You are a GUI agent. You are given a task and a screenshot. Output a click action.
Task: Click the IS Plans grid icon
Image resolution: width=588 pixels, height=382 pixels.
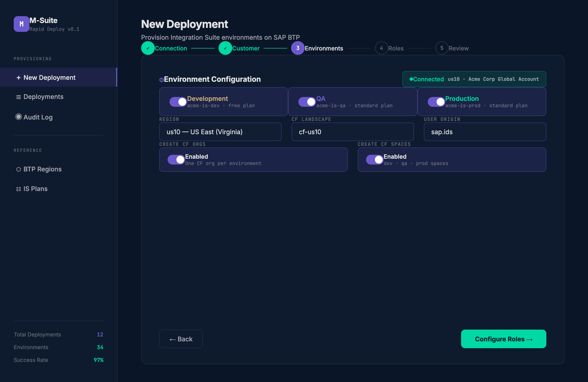tap(19, 189)
